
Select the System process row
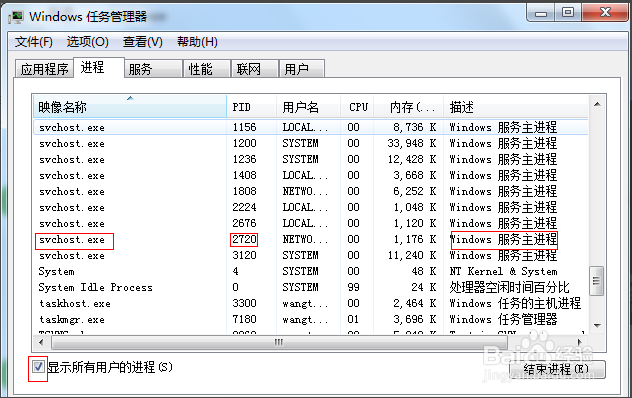pyautogui.click(x=310, y=271)
